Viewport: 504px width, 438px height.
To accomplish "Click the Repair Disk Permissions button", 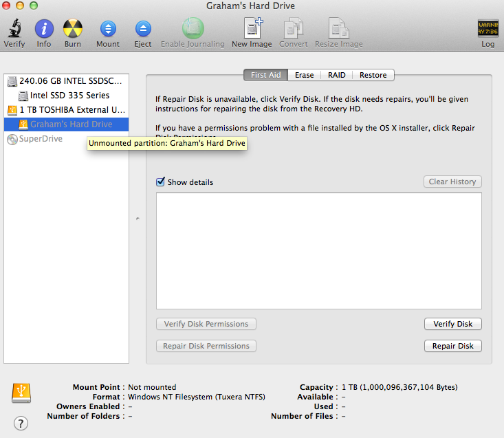I will click(x=206, y=346).
